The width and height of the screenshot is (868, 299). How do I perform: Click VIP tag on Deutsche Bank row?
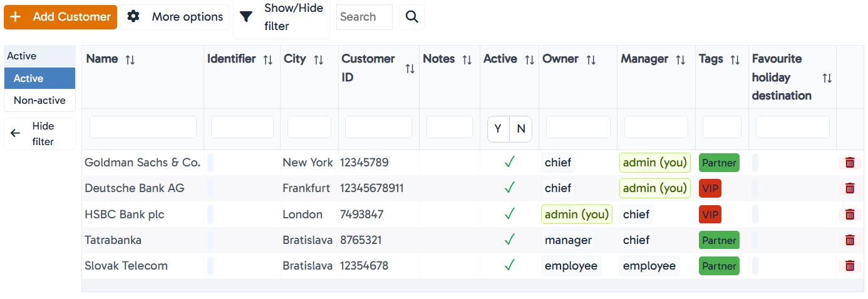pyautogui.click(x=710, y=188)
